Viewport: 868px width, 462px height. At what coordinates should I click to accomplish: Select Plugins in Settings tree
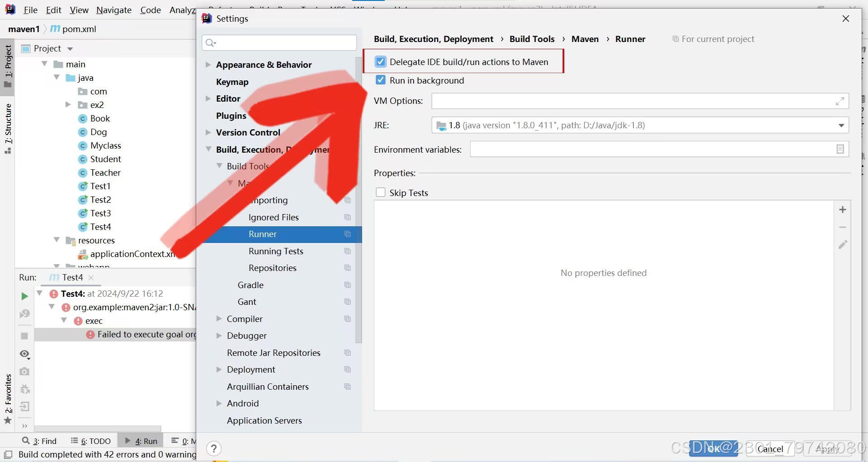(231, 116)
